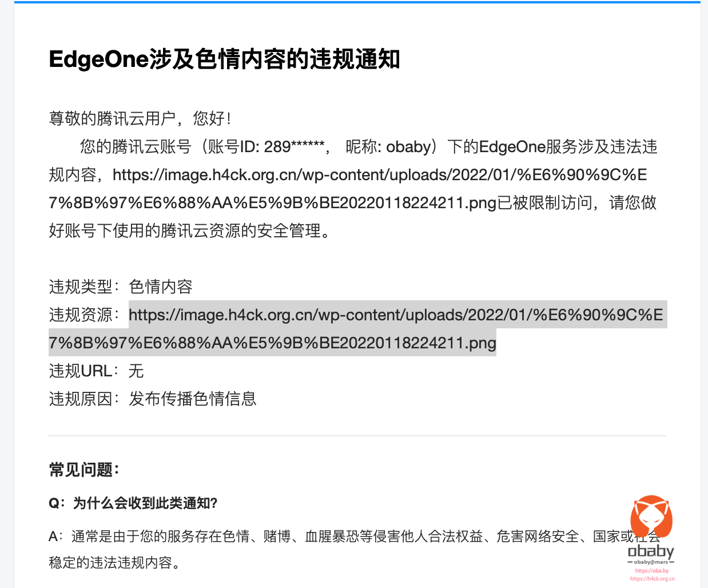This screenshot has width=708, height=588.
Task: Click the nickname obaby in the paragraph
Action: [x=408, y=147]
